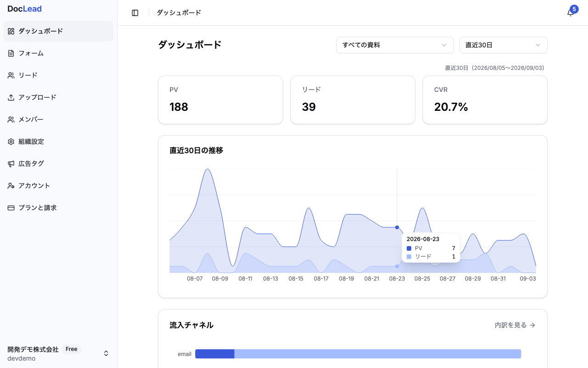
Task: Click the dark blue email bar segment
Action: tap(215, 354)
